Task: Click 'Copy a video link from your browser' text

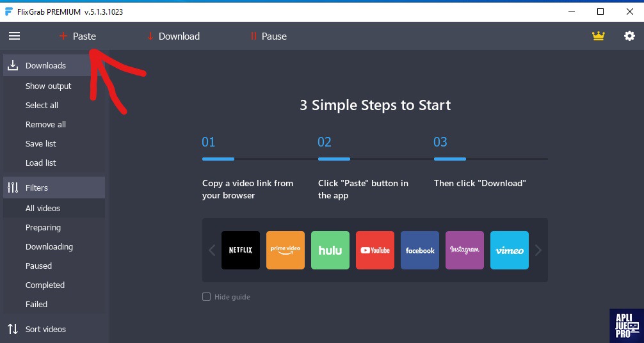Action: click(x=248, y=189)
